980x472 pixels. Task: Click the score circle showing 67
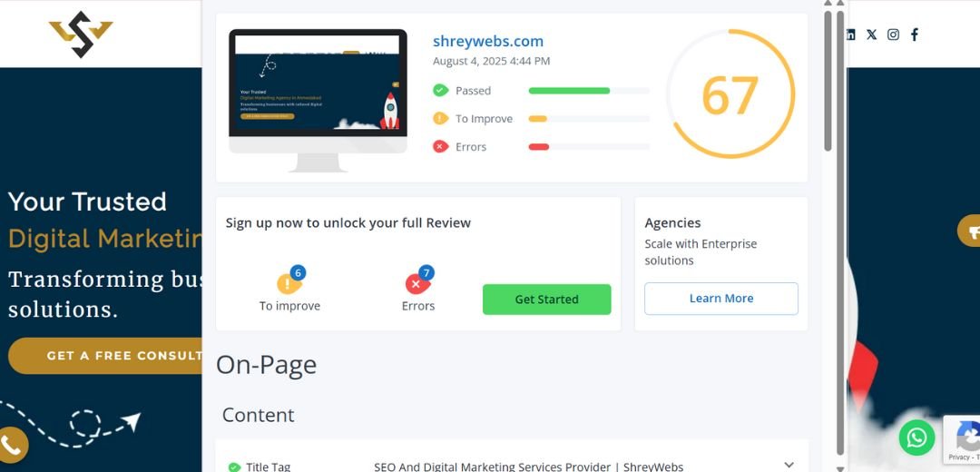click(730, 94)
